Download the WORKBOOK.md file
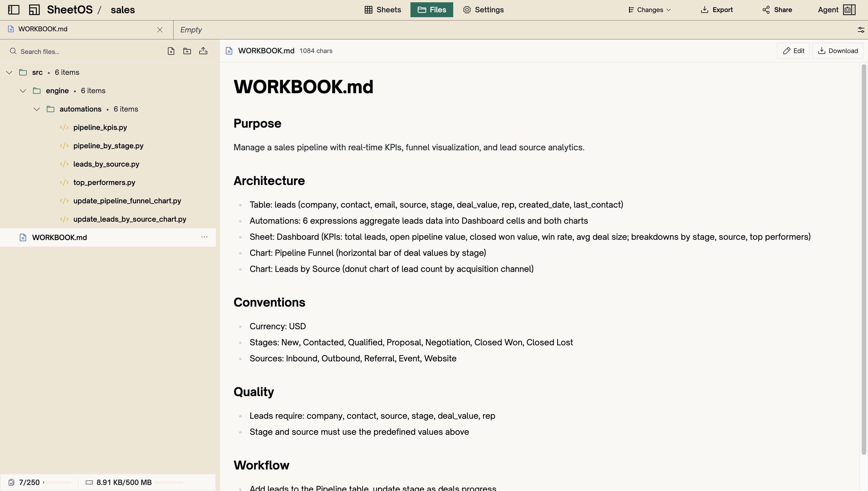This screenshot has height=491, width=868. 838,50
